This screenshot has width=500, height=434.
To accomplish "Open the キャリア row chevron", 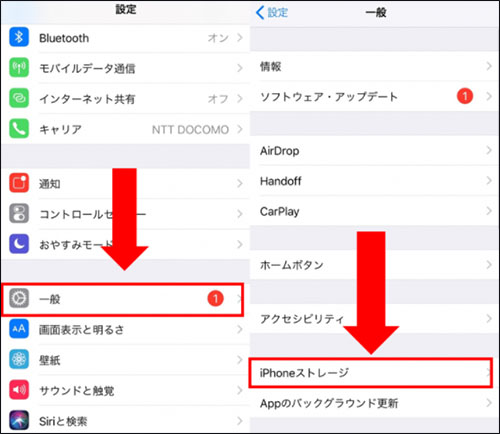I will (240, 129).
